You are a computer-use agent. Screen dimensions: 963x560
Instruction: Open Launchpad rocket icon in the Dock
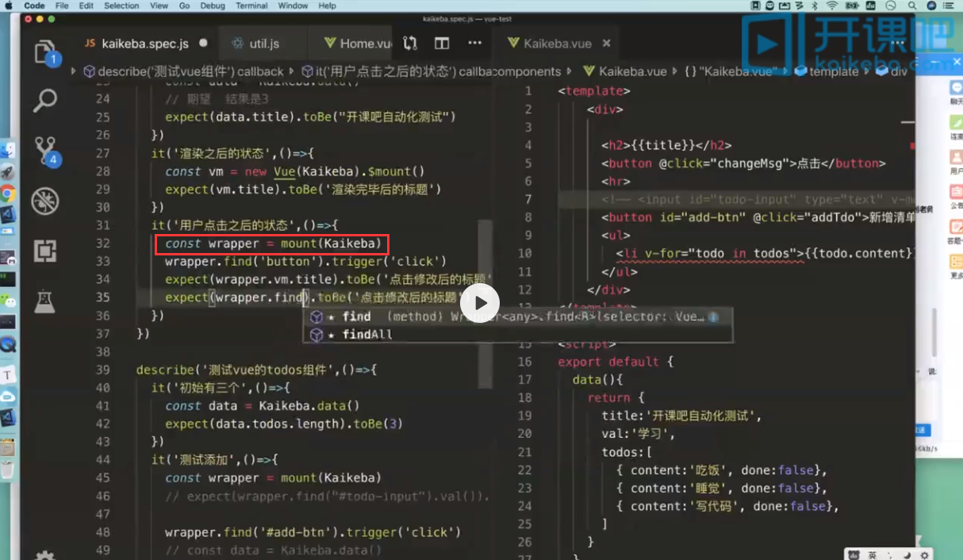point(8,171)
